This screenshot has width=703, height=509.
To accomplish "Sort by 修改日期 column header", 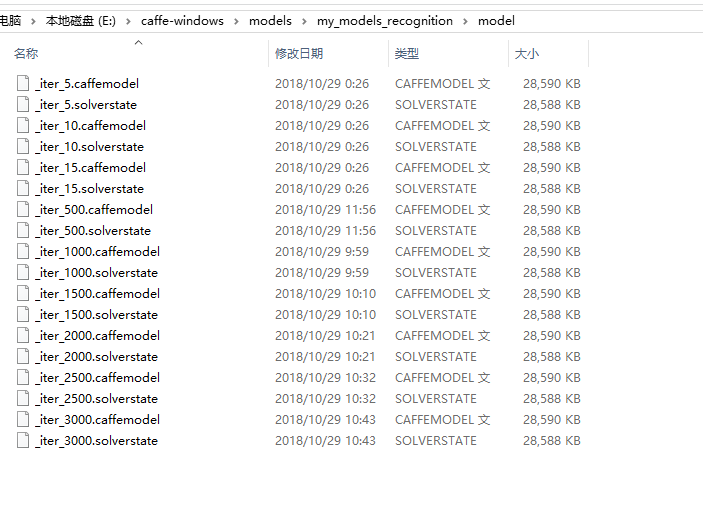I will (x=299, y=54).
